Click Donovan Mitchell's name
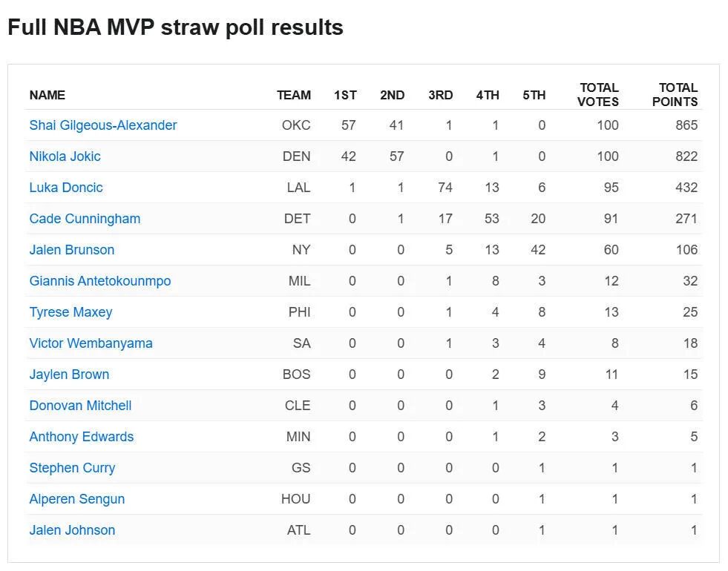 80,406
